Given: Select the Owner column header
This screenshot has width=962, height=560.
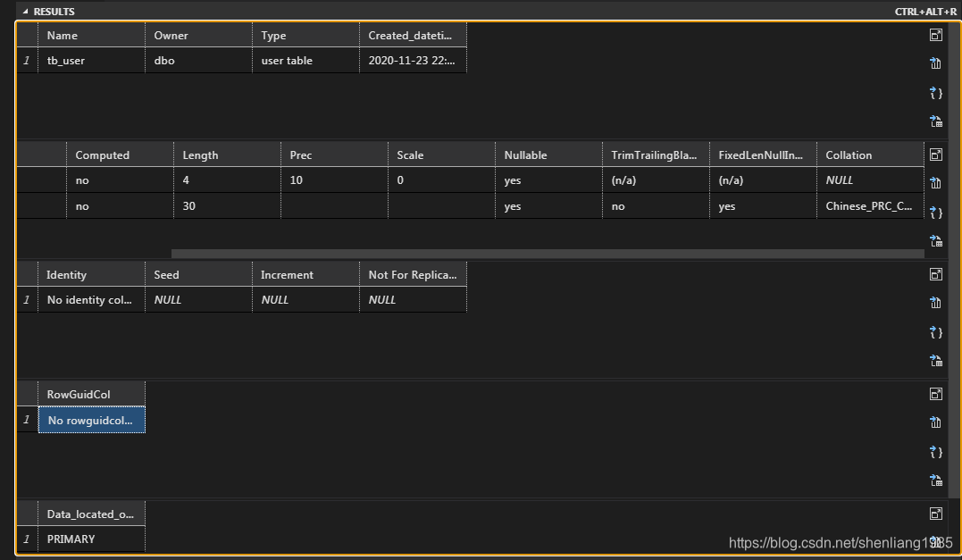Looking at the screenshot, I should click(199, 35).
